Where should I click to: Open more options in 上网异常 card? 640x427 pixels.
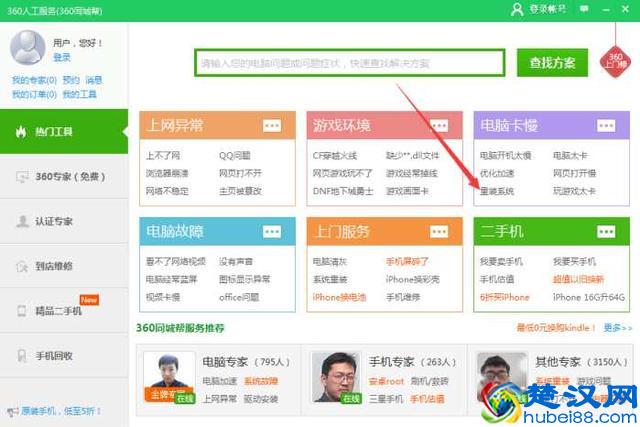[272, 125]
